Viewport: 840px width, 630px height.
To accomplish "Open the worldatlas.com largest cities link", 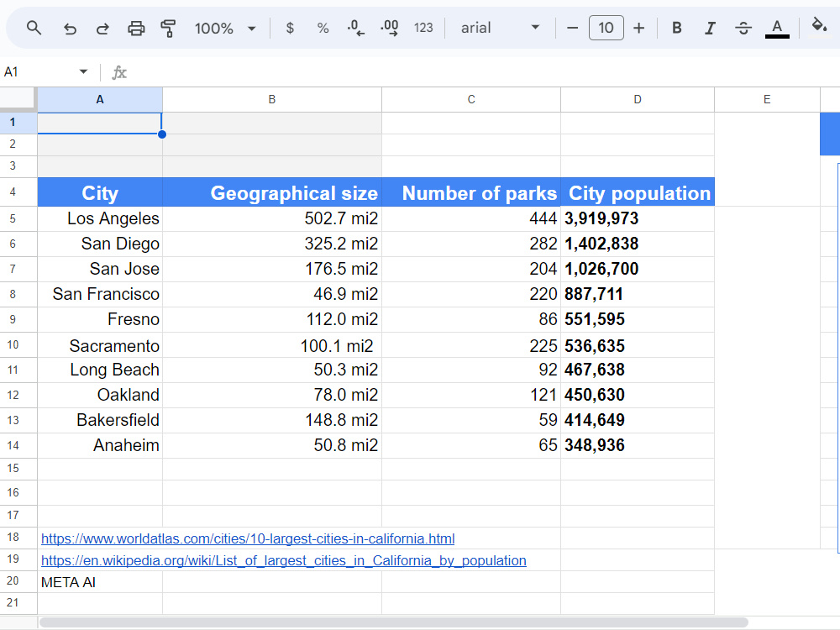I will pyautogui.click(x=248, y=538).
